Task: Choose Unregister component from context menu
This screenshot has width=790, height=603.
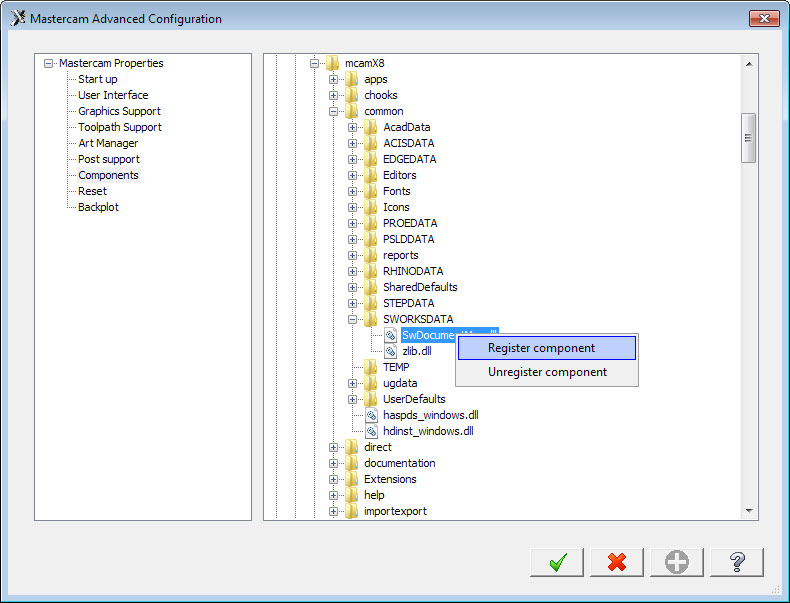Action: [547, 372]
